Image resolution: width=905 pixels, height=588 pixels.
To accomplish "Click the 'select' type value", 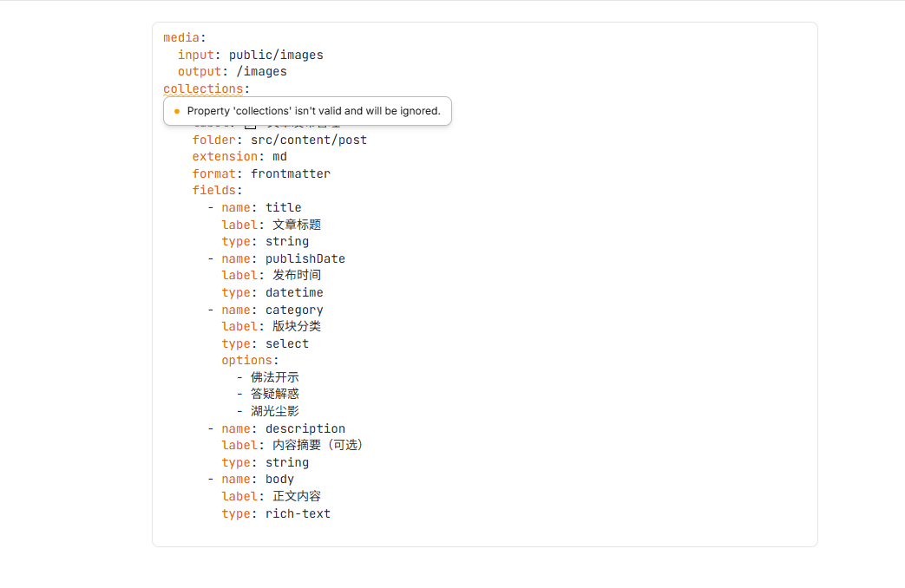I will [287, 344].
